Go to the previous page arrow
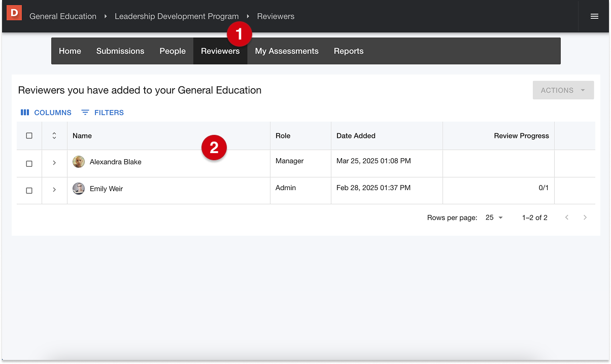The width and height of the screenshot is (611, 364). point(567,217)
